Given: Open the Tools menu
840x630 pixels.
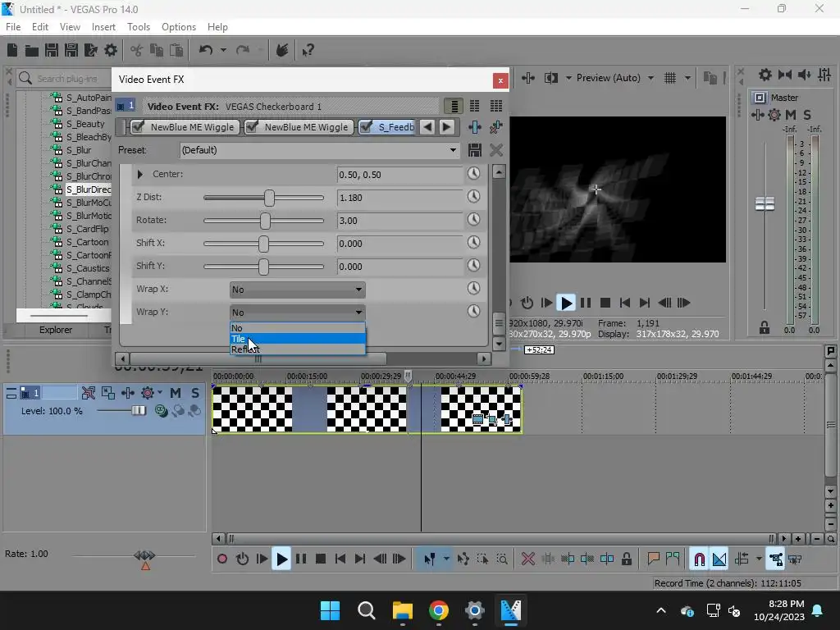Looking at the screenshot, I should [138, 27].
